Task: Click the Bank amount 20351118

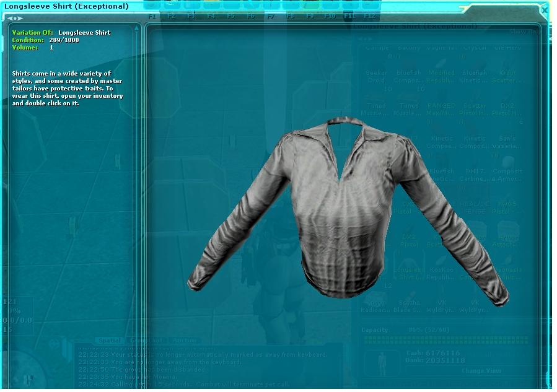Action: click(x=445, y=360)
